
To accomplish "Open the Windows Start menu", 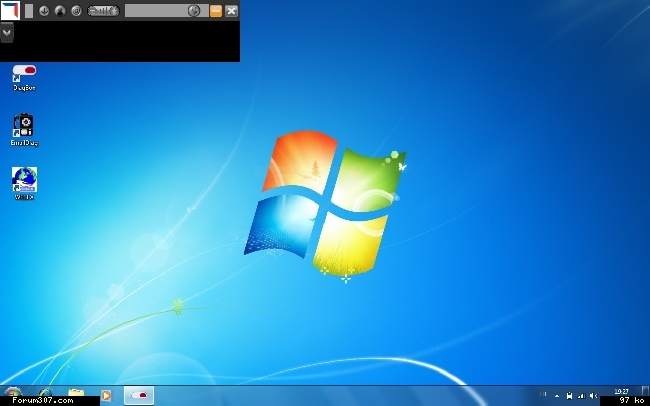I will click(x=13, y=392).
